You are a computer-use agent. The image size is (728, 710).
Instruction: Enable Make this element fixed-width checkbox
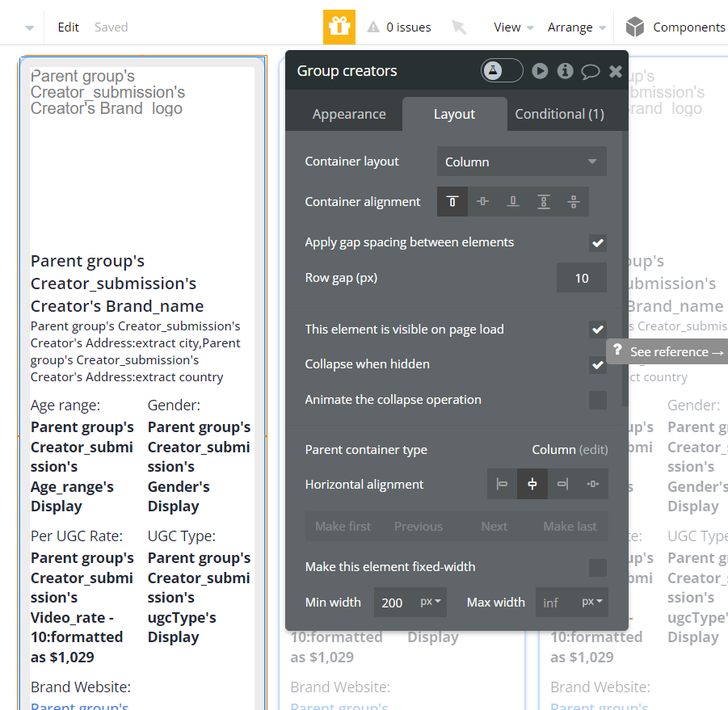coord(598,567)
